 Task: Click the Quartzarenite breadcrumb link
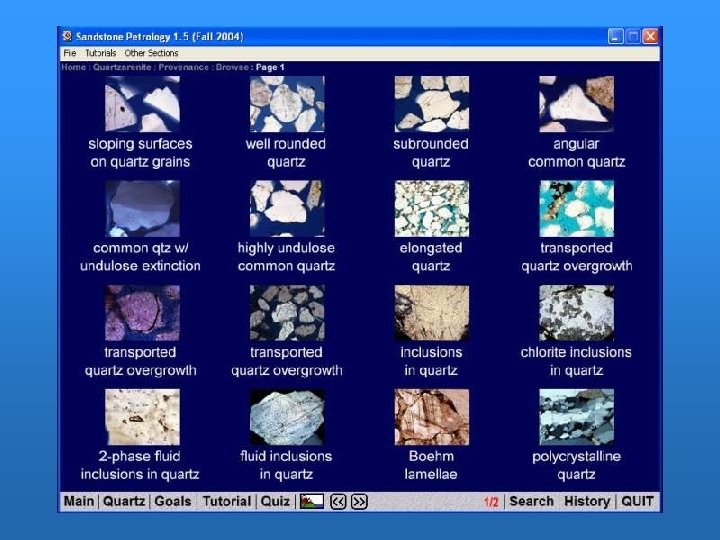point(122,67)
